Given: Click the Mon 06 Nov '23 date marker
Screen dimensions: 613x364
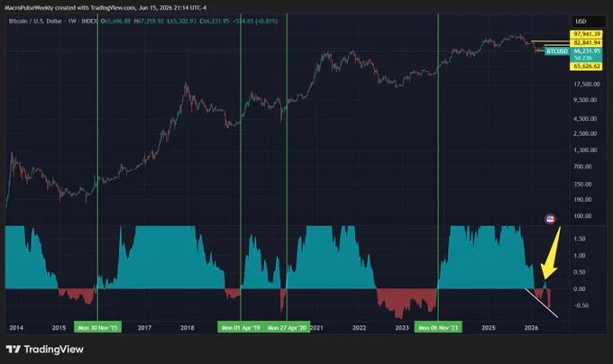Looking at the screenshot, I should click(x=438, y=327).
